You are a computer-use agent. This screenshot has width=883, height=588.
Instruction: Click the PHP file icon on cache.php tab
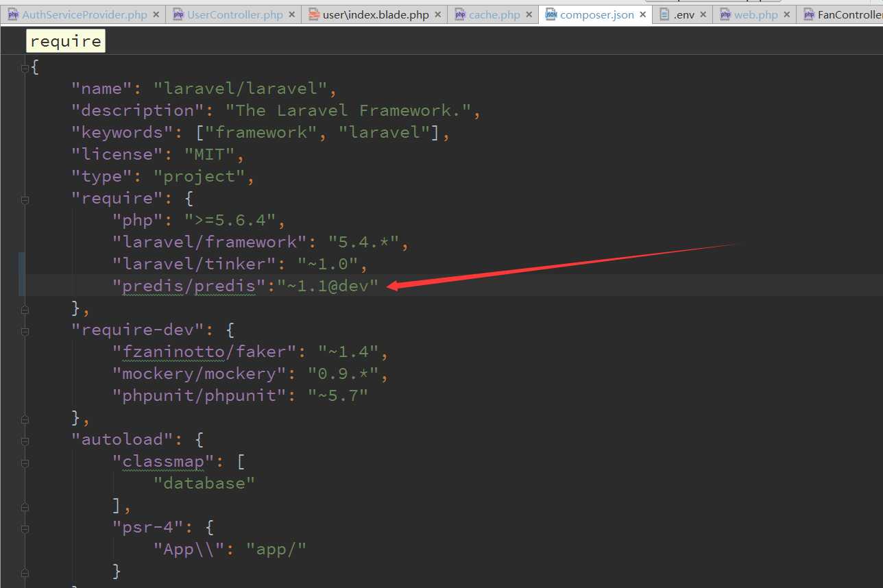pyautogui.click(x=460, y=14)
